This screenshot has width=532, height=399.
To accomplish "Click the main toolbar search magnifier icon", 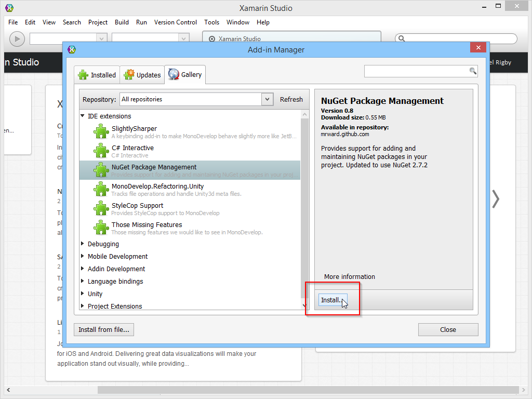I will click(402, 38).
